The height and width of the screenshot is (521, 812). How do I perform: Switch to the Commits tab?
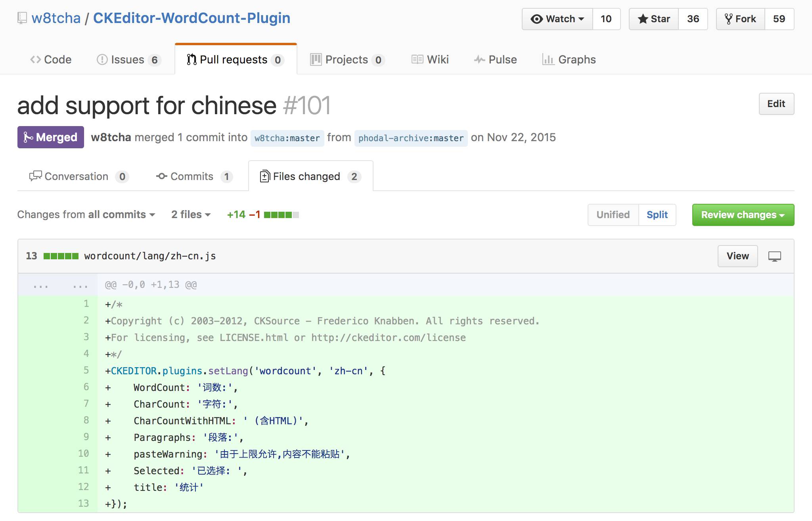[194, 176]
